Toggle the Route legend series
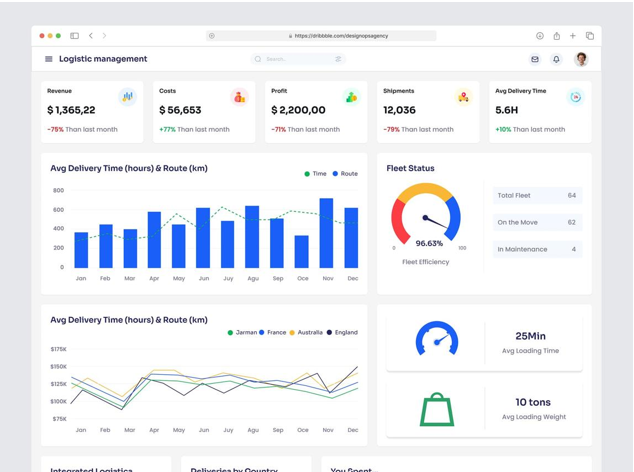The height and width of the screenshot is (472, 634). pos(345,174)
